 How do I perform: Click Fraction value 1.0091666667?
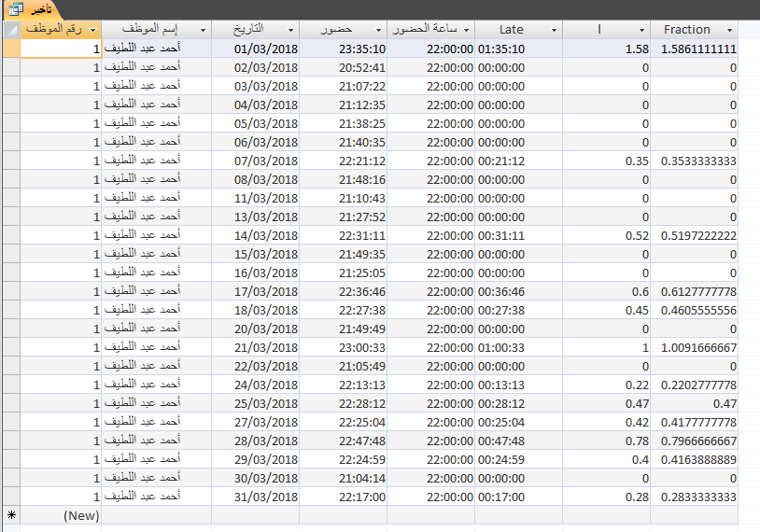pyautogui.click(x=694, y=347)
